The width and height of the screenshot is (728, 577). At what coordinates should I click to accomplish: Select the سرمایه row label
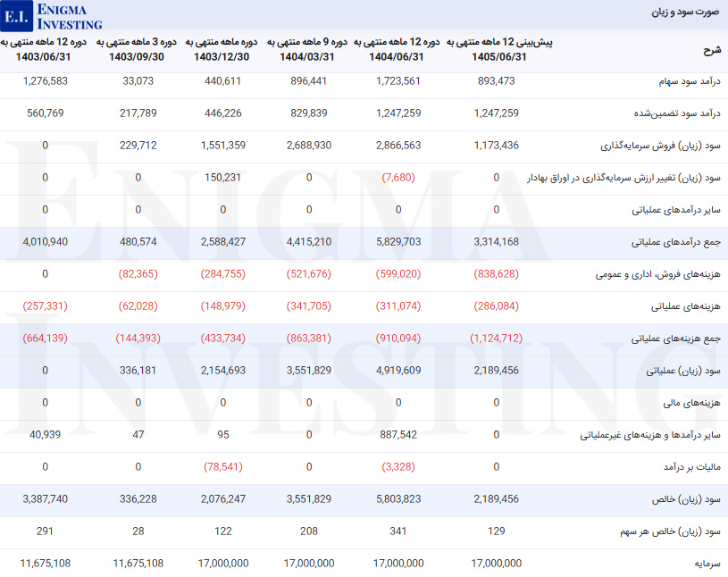click(709, 564)
